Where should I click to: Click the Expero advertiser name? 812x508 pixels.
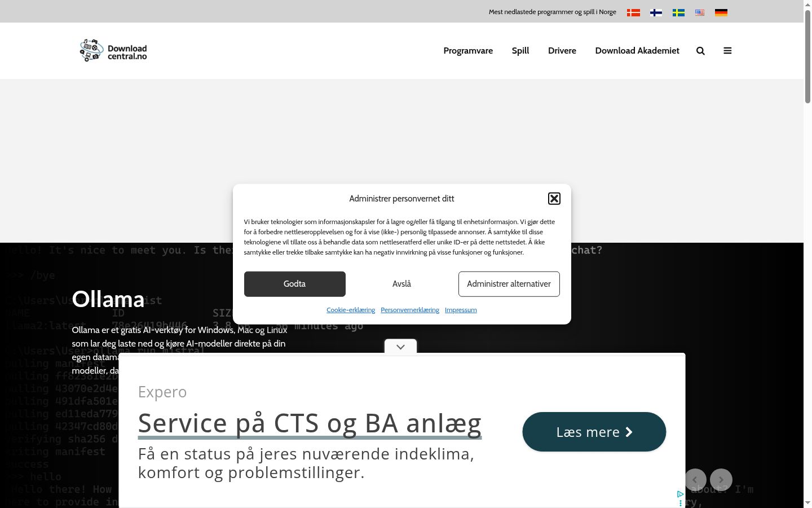(x=162, y=392)
